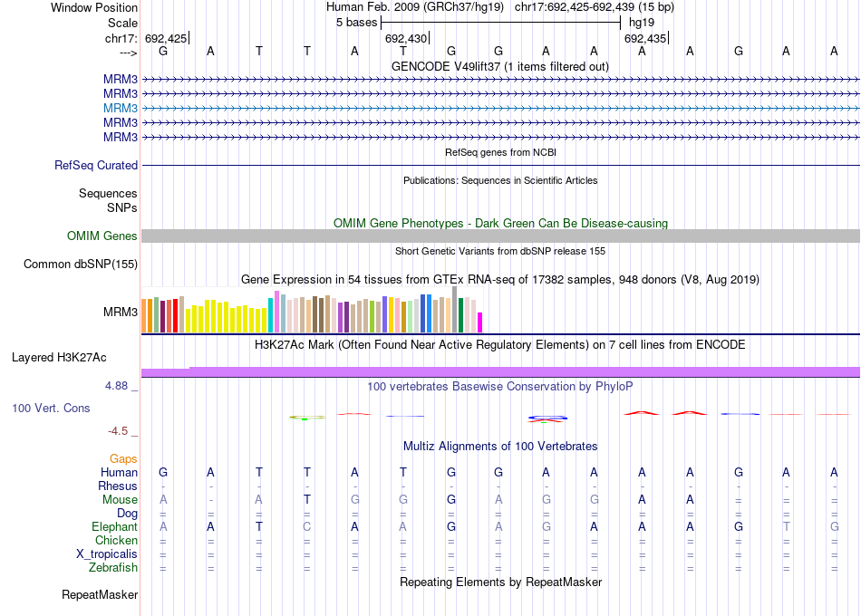Select the Elephant species label

[x=115, y=526]
